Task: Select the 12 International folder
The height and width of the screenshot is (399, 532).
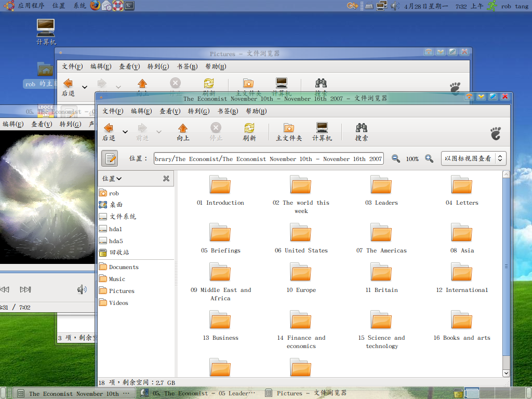Action: 462,278
